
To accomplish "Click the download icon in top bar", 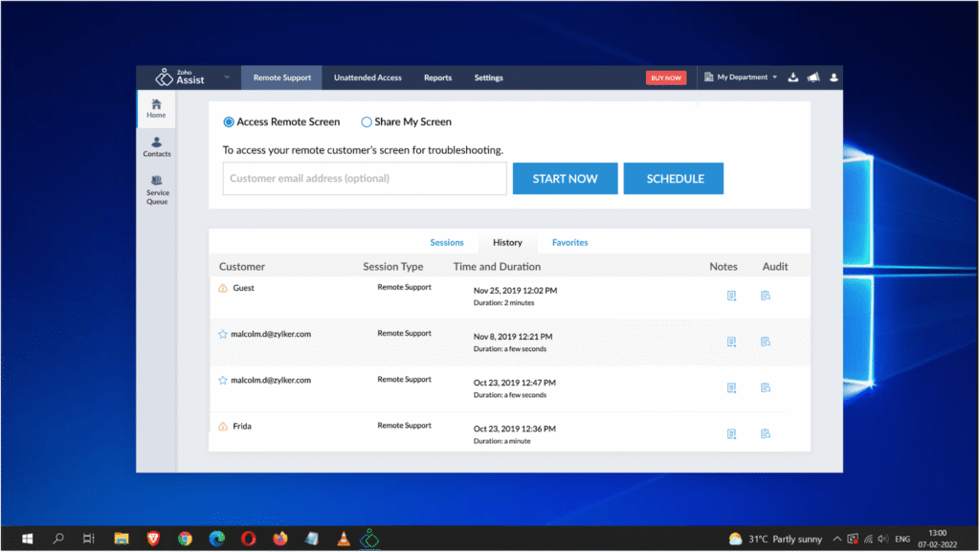I will point(792,77).
